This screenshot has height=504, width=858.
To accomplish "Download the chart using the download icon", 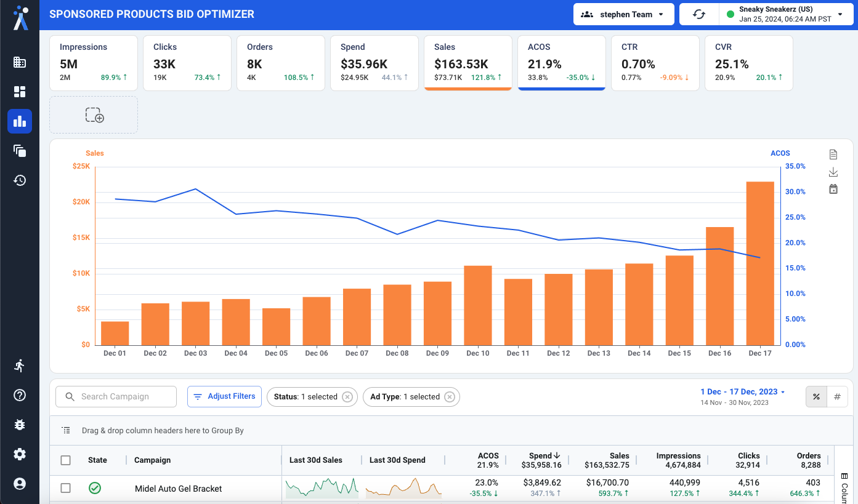I will [x=833, y=172].
